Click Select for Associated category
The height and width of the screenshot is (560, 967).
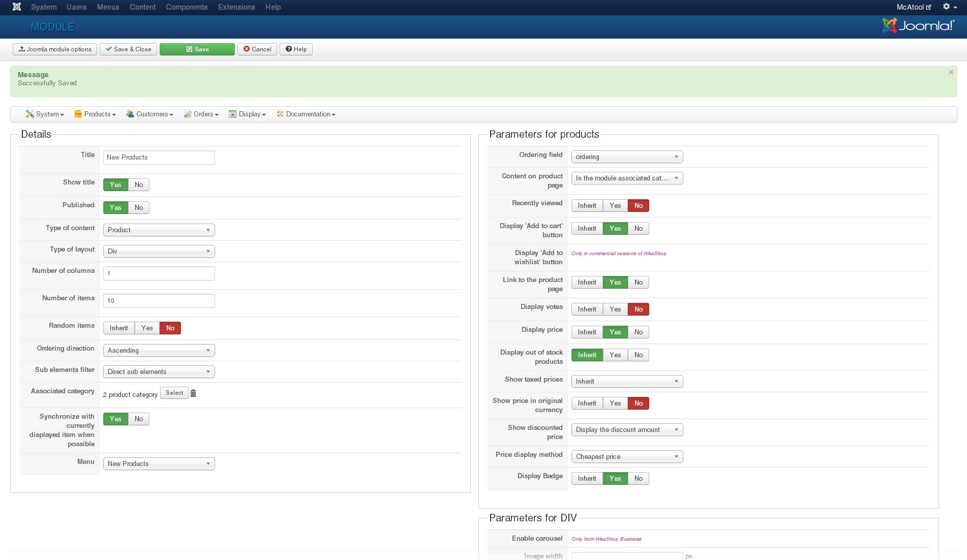point(174,393)
